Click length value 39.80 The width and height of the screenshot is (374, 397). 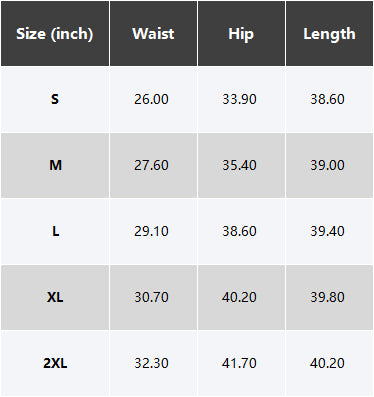point(327,297)
